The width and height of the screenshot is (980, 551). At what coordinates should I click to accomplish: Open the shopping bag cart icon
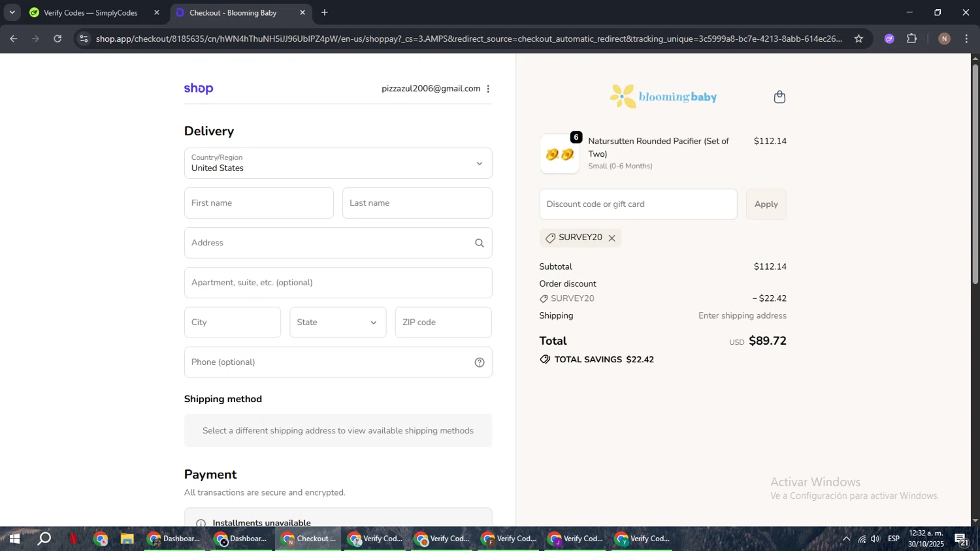[779, 97]
